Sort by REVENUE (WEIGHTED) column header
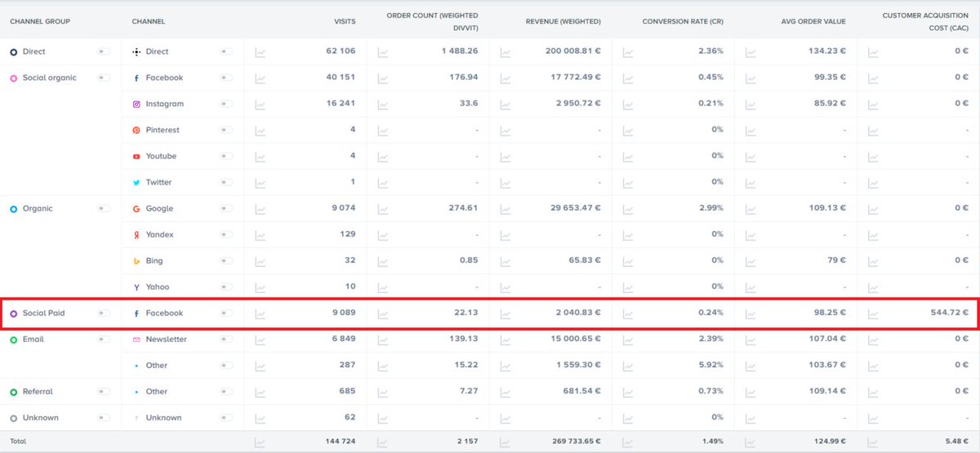Screen dimensions: 980x453 [563, 21]
